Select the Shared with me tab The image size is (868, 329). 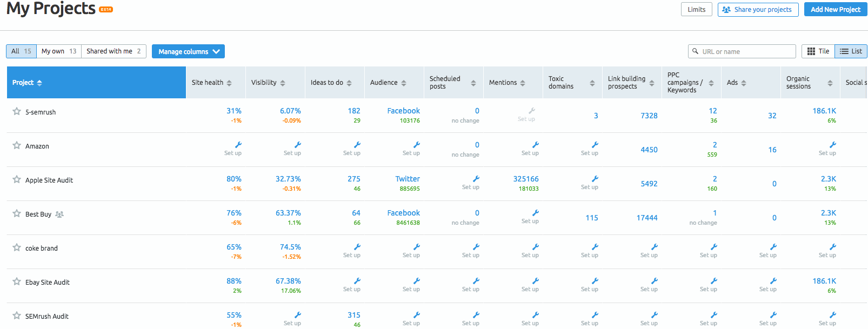coord(114,51)
